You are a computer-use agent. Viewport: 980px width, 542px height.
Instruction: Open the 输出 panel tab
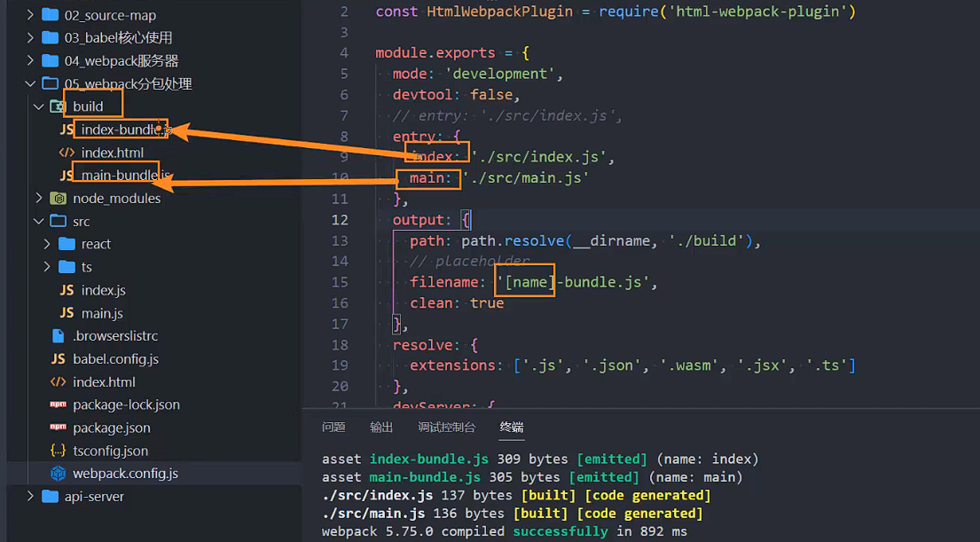pyautogui.click(x=381, y=428)
